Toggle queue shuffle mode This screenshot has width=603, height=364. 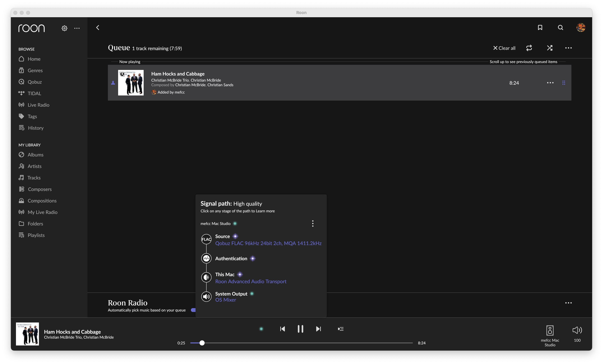pos(550,48)
